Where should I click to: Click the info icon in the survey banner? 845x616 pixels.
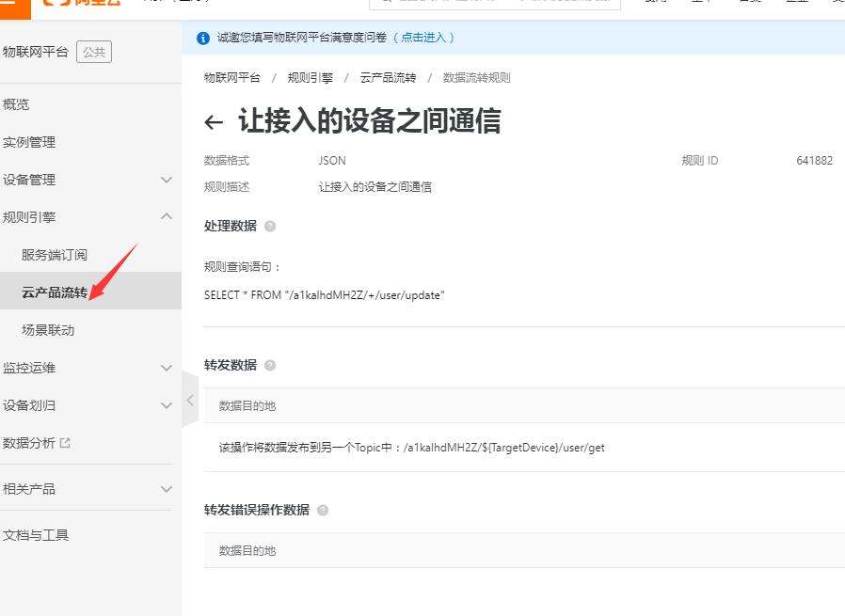point(203,39)
